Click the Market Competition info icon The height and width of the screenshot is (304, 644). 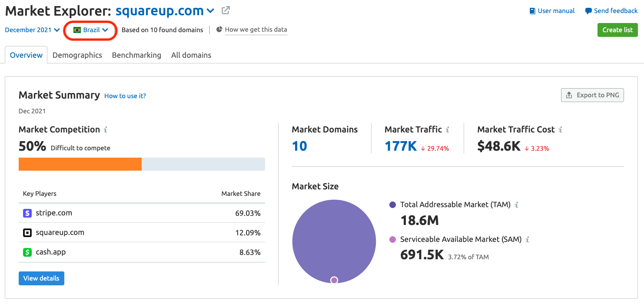click(x=106, y=129)
